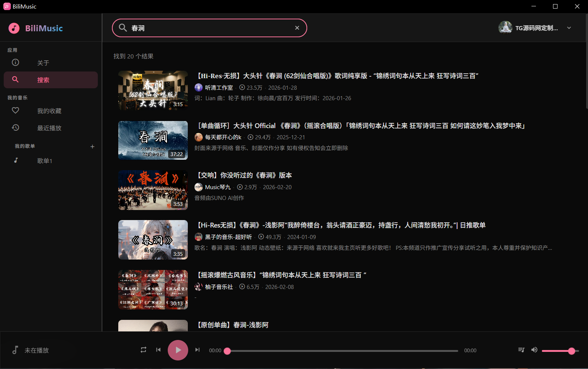Open playlist 歌单1
The height and width of the screenshot is (369, 588).
(x=45, y=161)
